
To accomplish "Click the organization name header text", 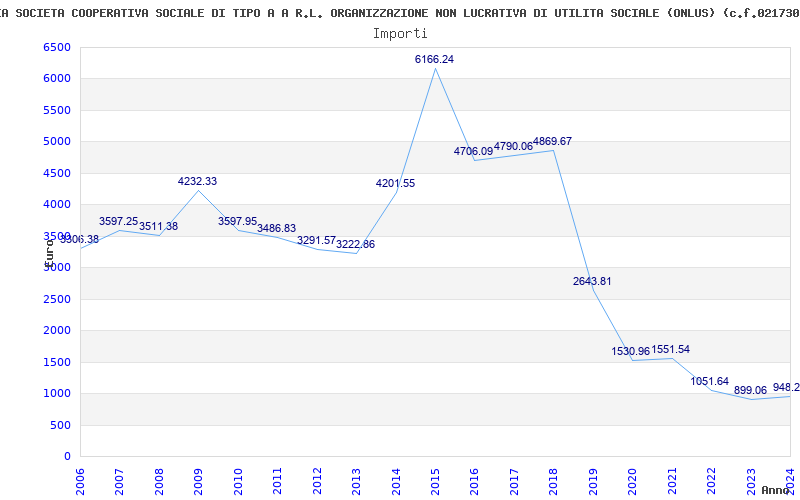I will pos(400,13).
